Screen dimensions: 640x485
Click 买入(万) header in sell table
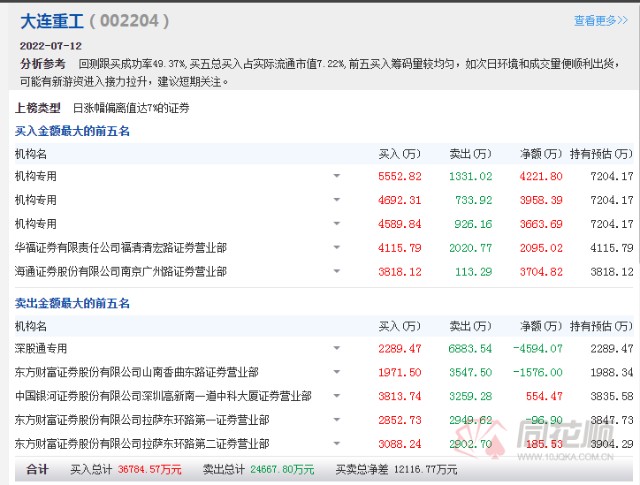click(x=399, y=326)
